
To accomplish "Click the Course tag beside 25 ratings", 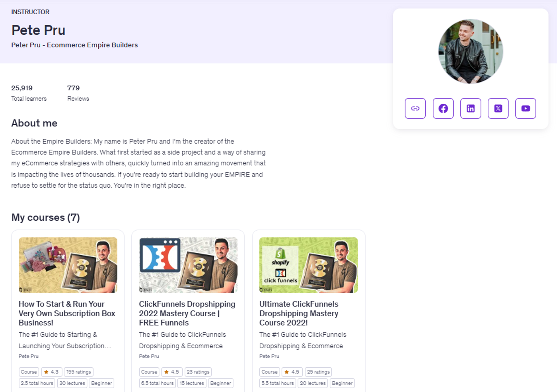I will (x=270, y=372).
